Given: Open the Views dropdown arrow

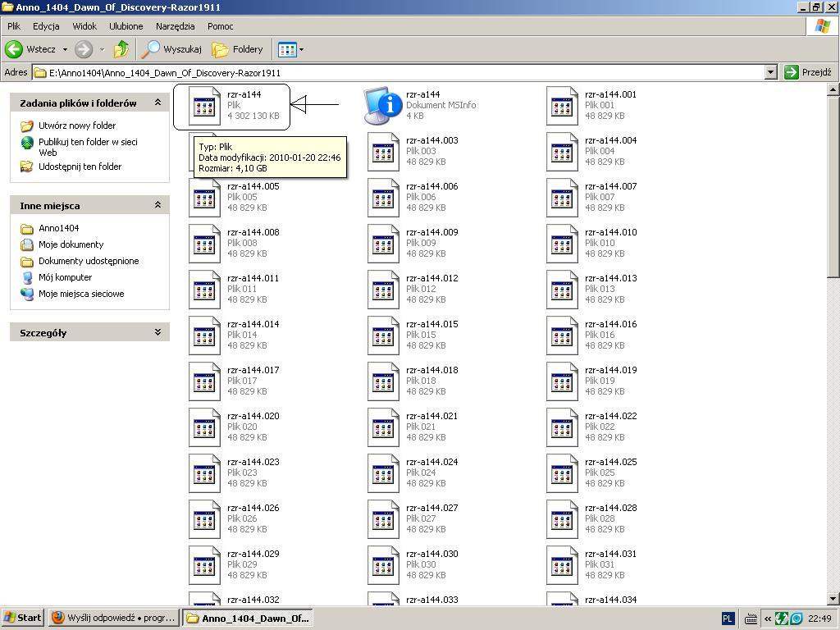Looking at the screenshot, I should click(x=301, y=50).
